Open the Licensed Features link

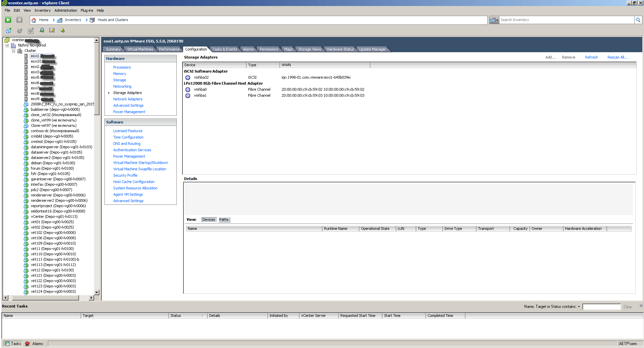click(x=128, y=131)
